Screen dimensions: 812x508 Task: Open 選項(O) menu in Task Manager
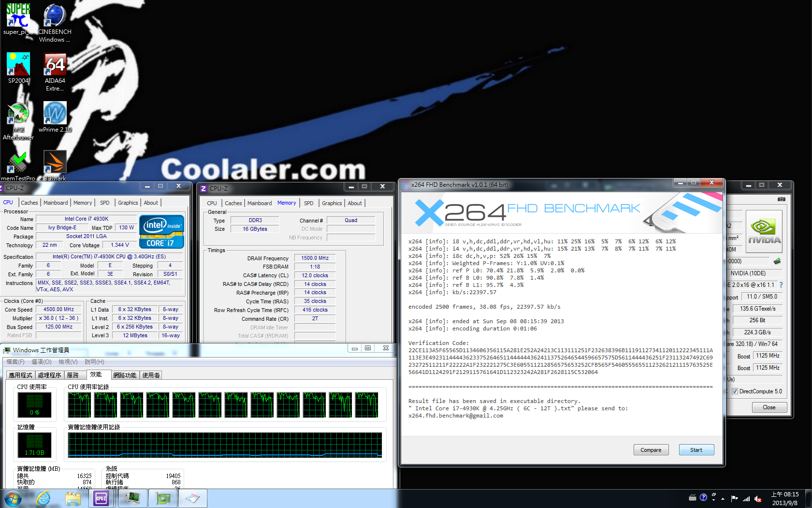(42, 362)
